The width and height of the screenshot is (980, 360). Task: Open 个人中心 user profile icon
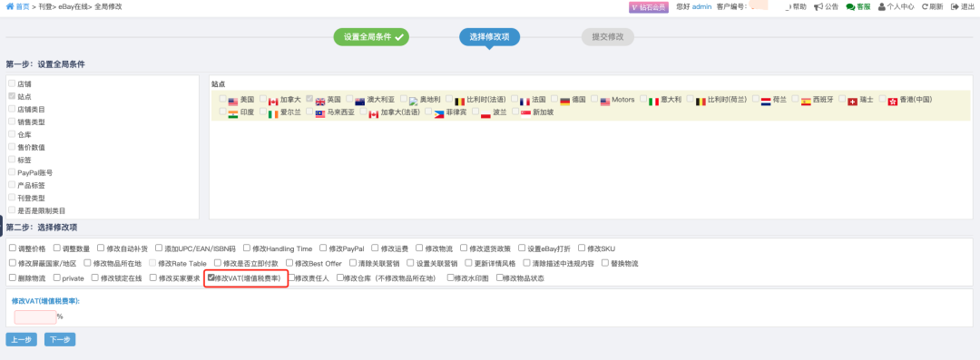[881, 7]
